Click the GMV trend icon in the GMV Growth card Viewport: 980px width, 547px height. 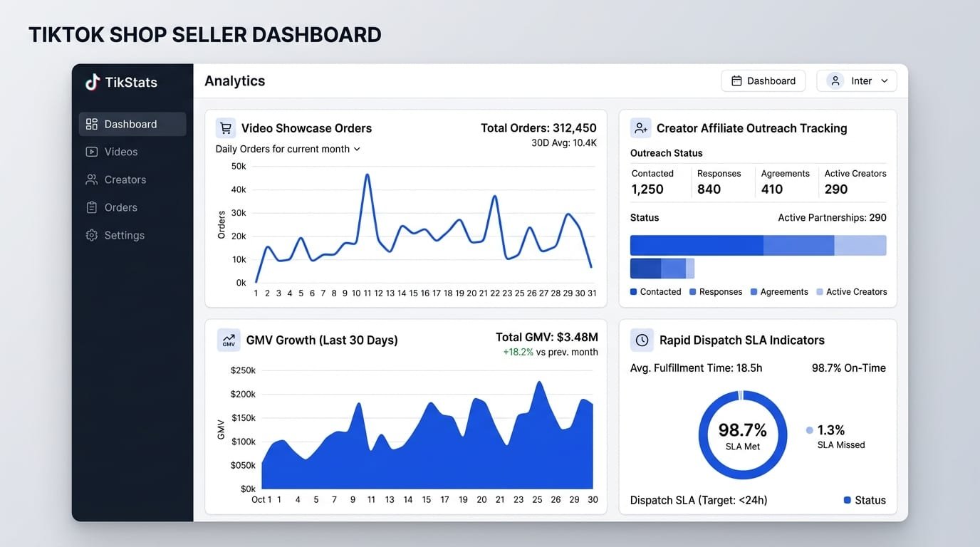point(229,340)
